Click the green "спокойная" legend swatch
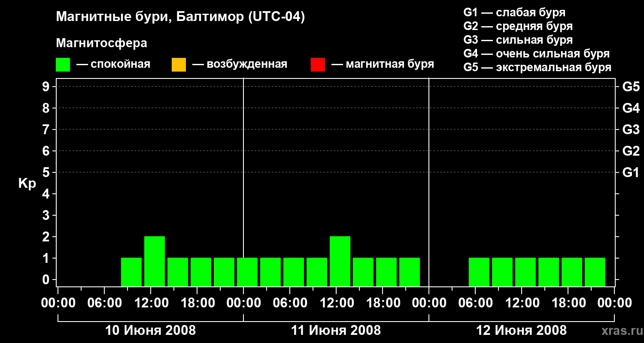This screenshot has height=343, width=644. 63,65
